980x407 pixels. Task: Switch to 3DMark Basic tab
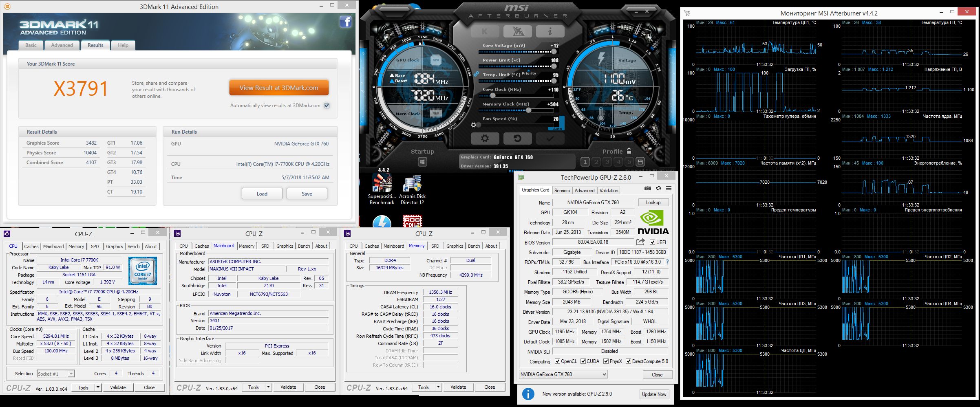coord(31,45)
